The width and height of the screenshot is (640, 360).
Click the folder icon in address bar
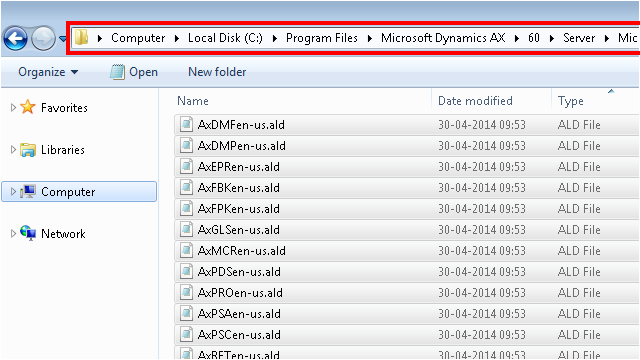(x=82, y=38)
